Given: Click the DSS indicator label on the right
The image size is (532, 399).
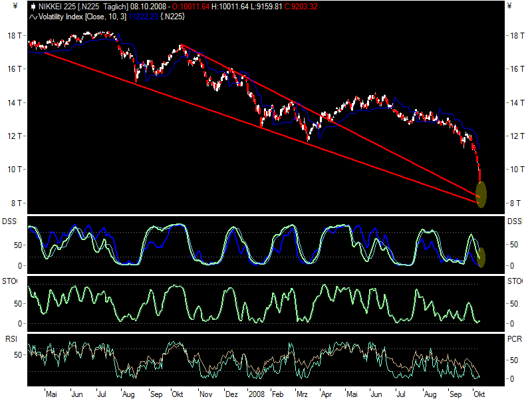Looking at the screenshot, I should tap(515, 221).
